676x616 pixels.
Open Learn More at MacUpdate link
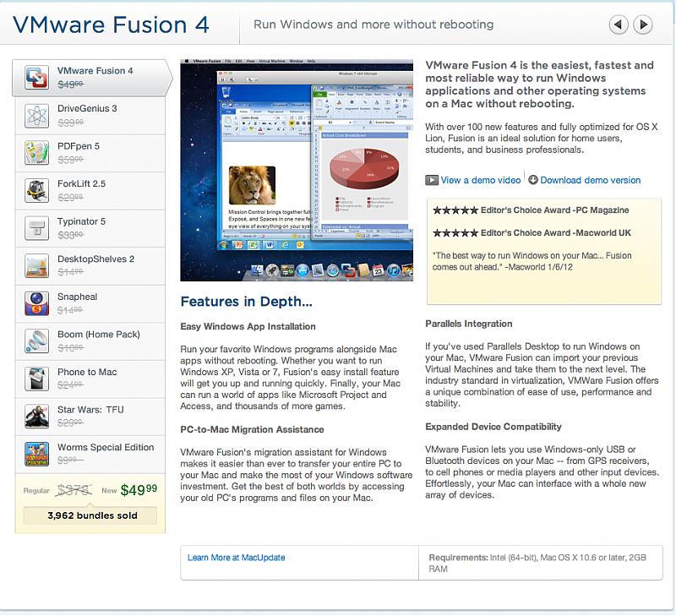[x=236, y=558]
